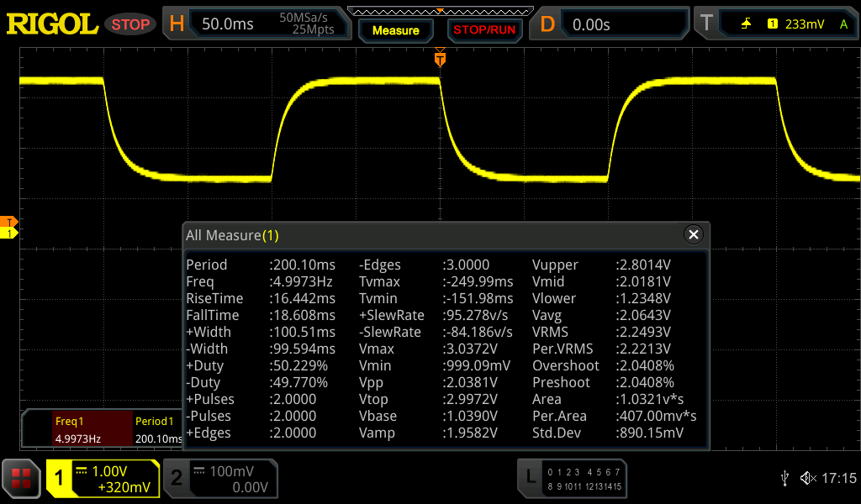Toggle the muted speaker sound icon
This screenshot has width=861, height=504.
(x=808, y=478)
